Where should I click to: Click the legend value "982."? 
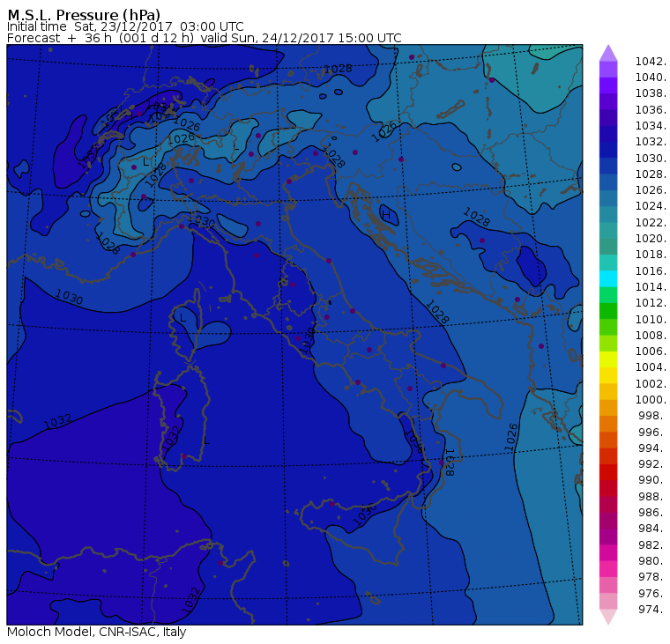click(652, 545)
